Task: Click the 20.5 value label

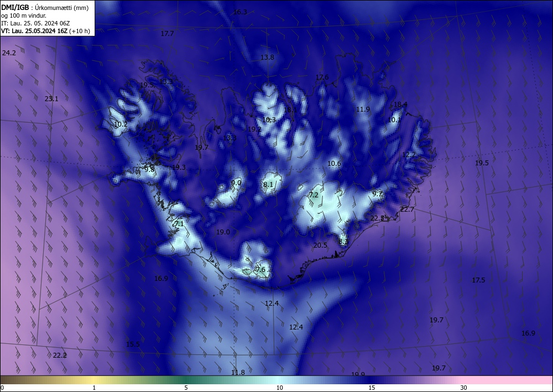Action: point(320,245)
